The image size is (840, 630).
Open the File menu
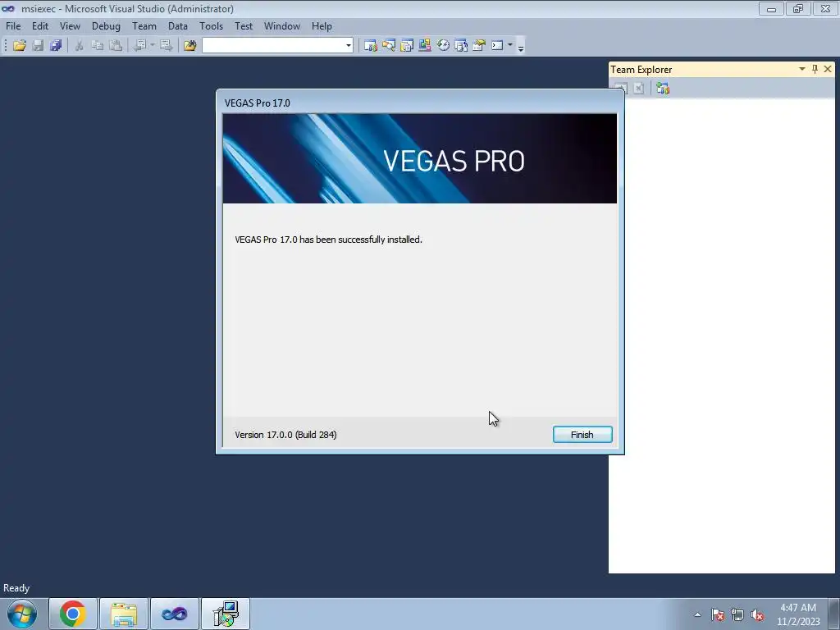[x=13, y=25]
